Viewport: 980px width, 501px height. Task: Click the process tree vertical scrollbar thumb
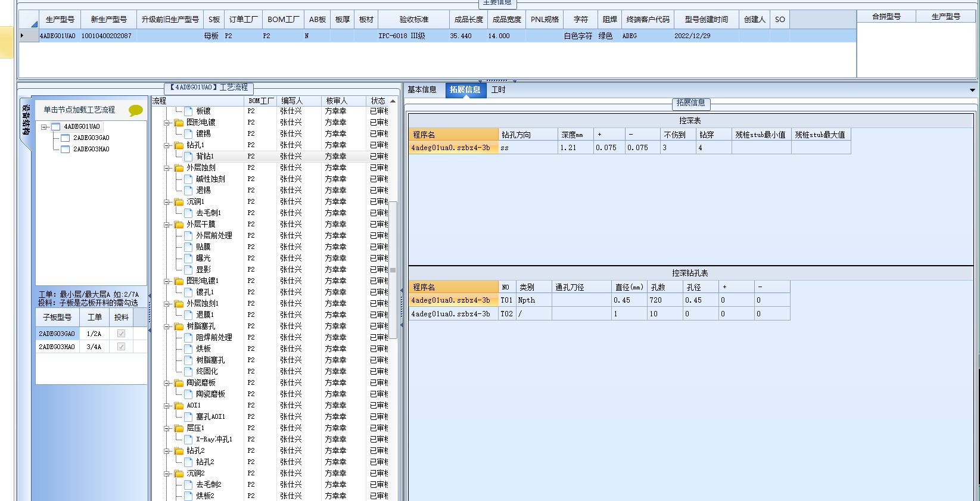pyautogui.click(x=393, y=270)
